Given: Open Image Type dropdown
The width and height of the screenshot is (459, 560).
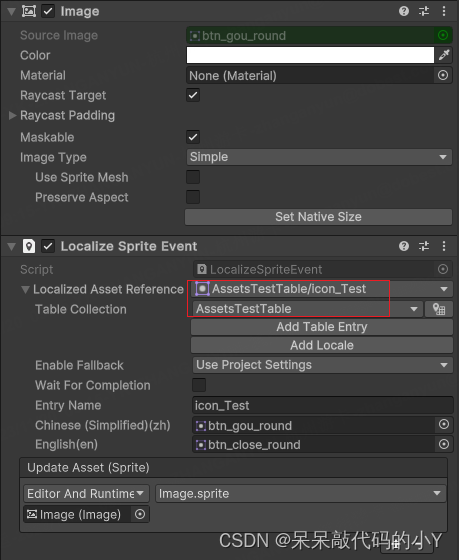Looking at the screenshot, I should click(x=319, y=157).
